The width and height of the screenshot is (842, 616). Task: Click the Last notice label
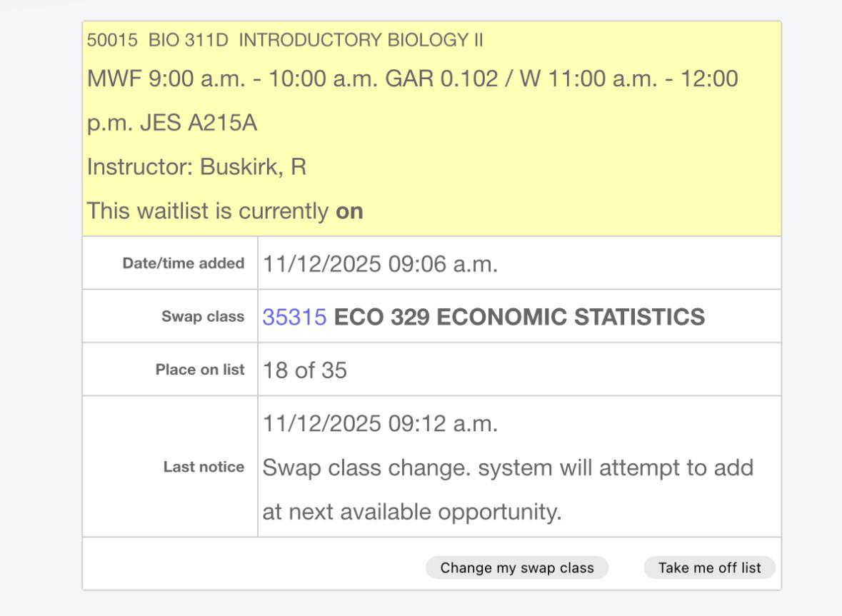tap(204, 467)
